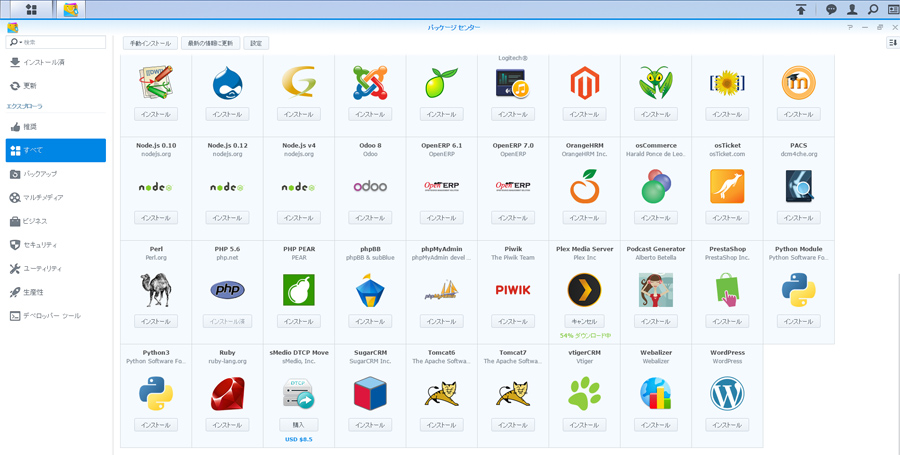Open the WordPress package icon

coord(727,394)
